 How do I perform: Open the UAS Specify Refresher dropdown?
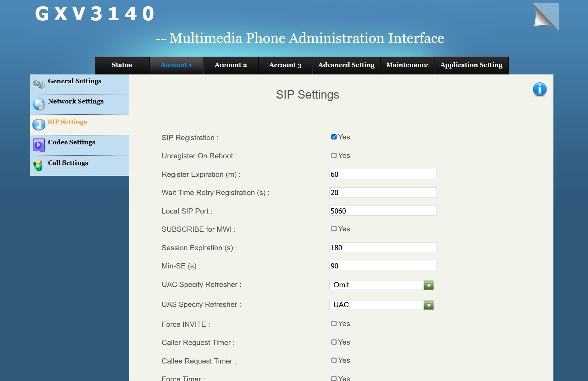(x=381, y=305)
